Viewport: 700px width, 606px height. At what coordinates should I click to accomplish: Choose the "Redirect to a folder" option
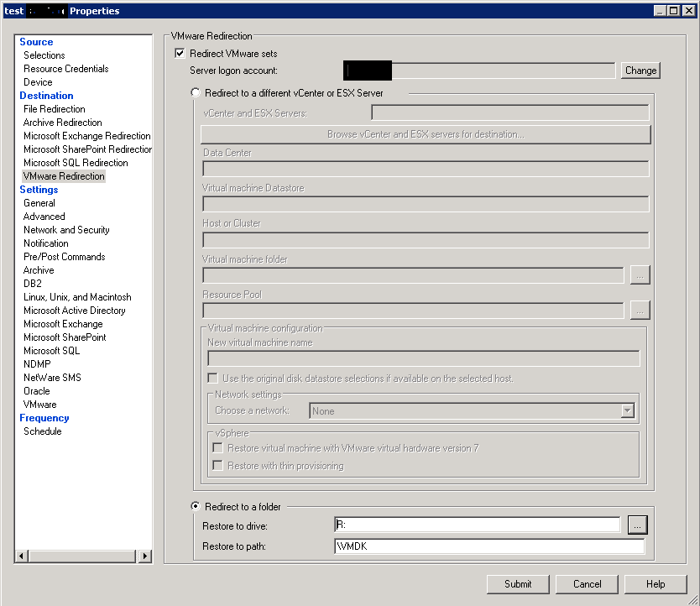pyautogui.click(x=195, y=506)
